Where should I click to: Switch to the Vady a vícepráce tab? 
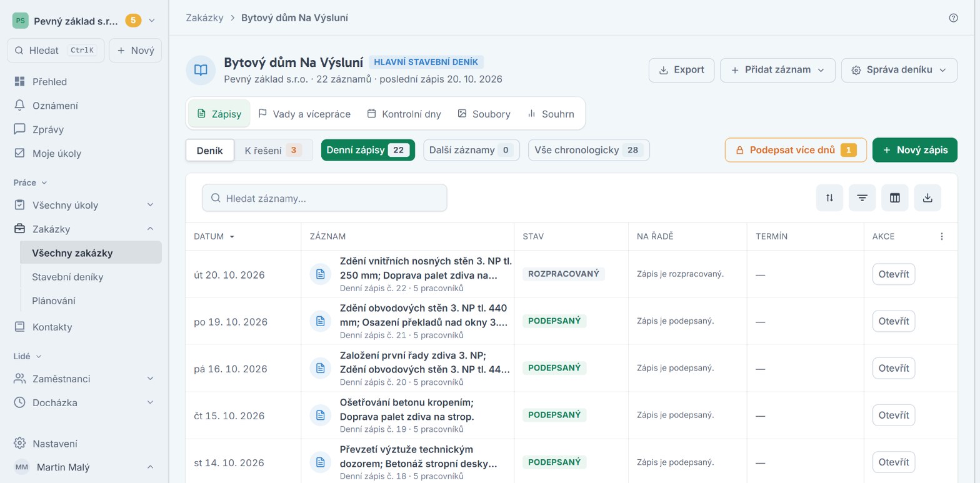tap(304, 114)
